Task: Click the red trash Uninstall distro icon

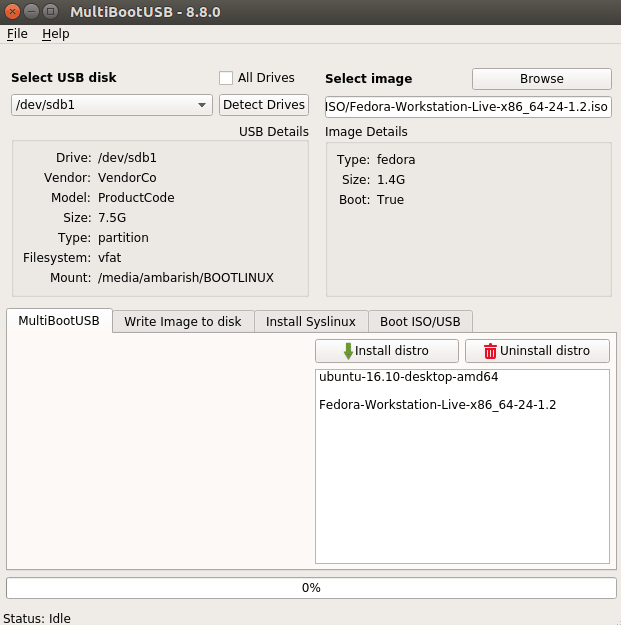Action: point(490,351)
